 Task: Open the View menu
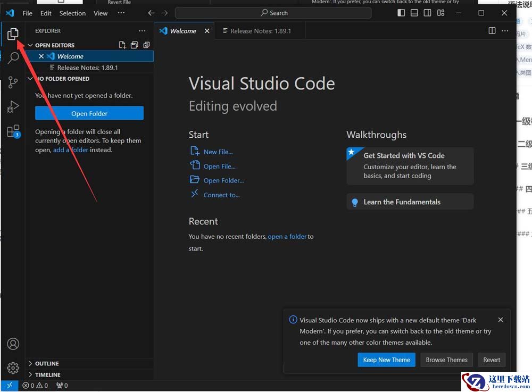click(101, 13)
